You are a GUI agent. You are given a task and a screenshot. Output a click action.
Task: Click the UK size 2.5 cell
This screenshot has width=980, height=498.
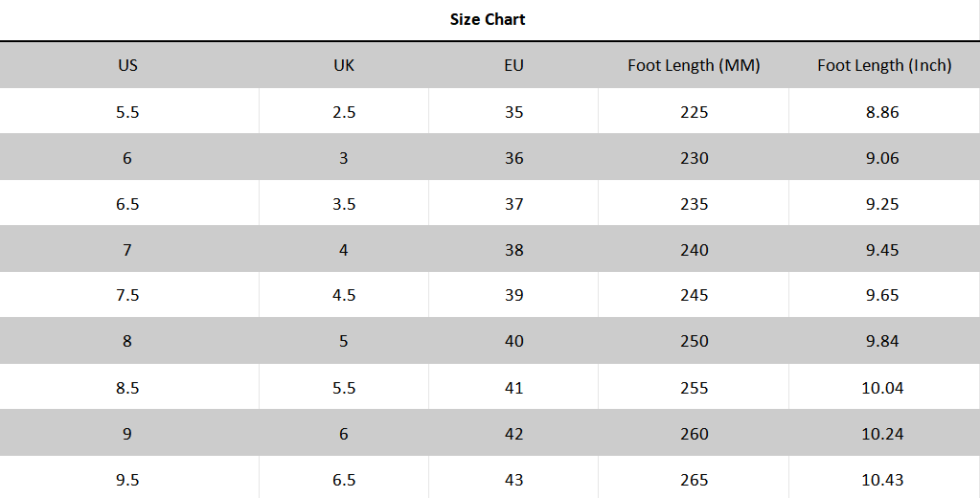pyautogui.click(x=344, y=112)
